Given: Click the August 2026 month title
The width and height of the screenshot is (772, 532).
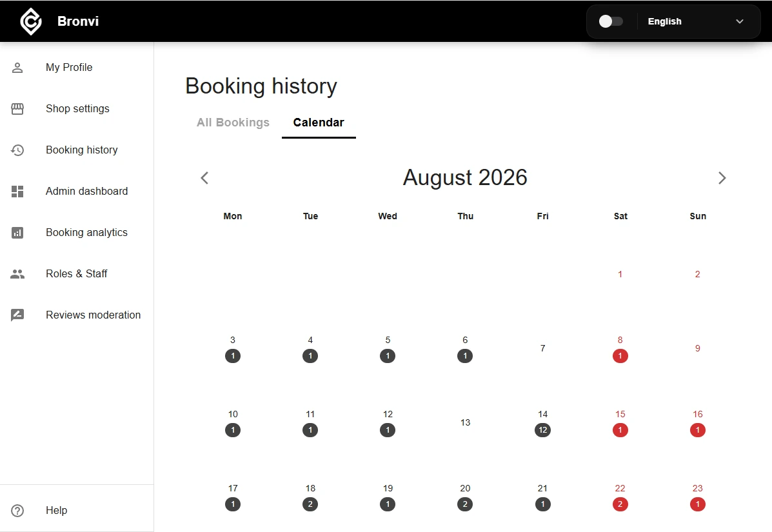Looking at the screenshot, I should pyautogui.click(x=465, y=178).
